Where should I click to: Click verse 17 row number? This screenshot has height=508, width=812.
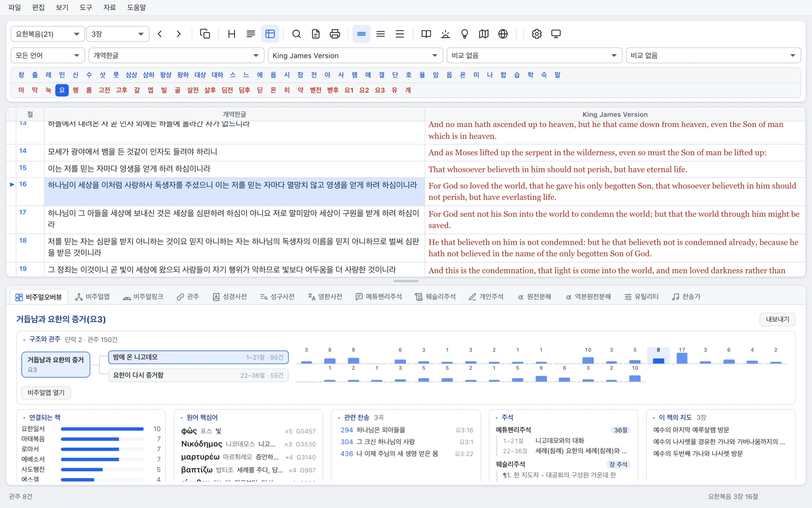23,212
